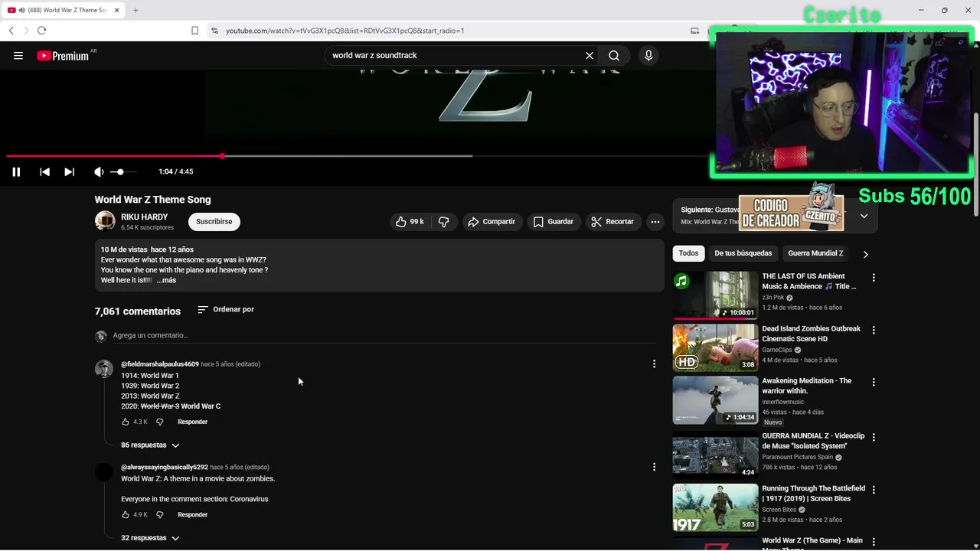Open Awakening Meditation video thumbnail
This screenshot has height=551, width=980.
[715, 399]
